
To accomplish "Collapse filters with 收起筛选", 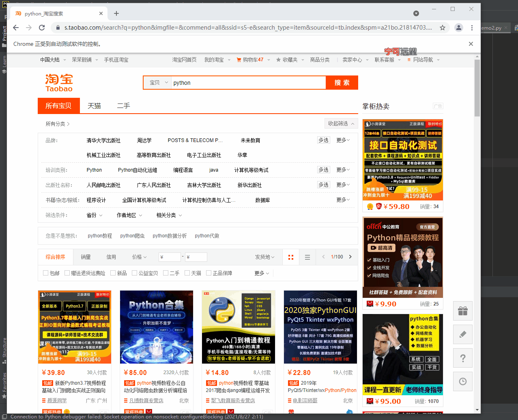I will tap(341, 123).
